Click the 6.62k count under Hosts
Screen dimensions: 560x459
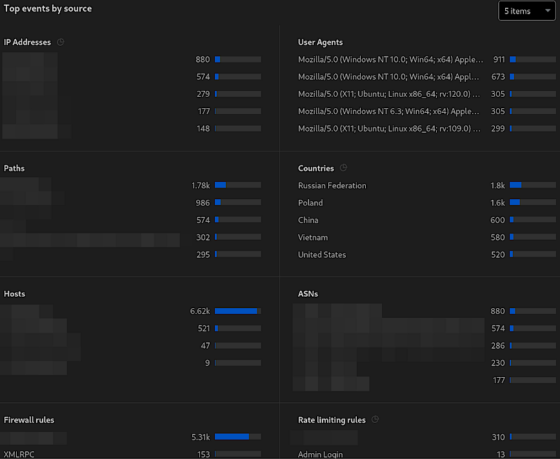click(200, 311)
